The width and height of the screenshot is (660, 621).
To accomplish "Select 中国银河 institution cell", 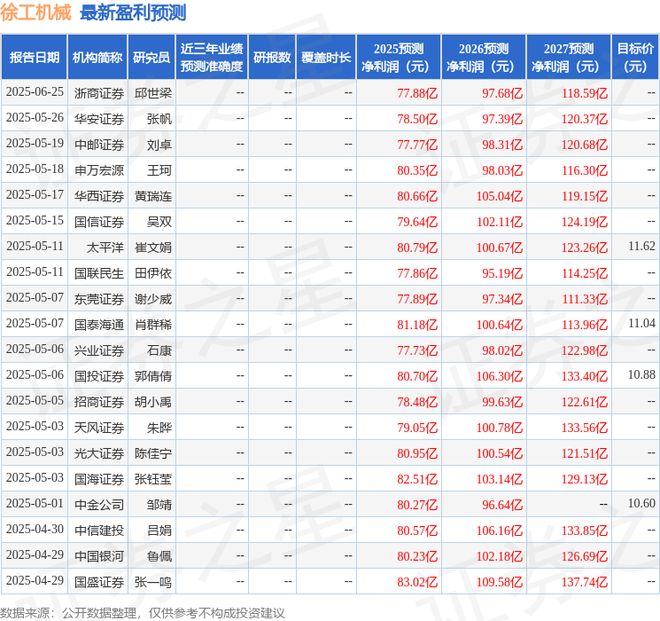I will click(x=99, y=557).
